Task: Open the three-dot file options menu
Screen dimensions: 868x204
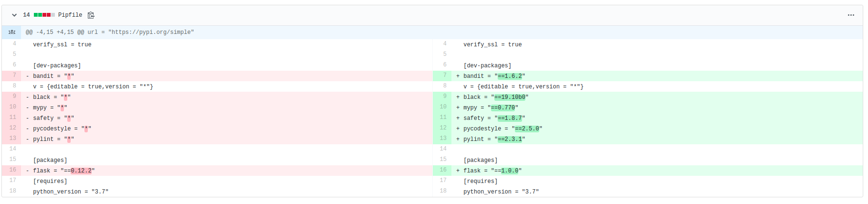Action: pos(851,15)
